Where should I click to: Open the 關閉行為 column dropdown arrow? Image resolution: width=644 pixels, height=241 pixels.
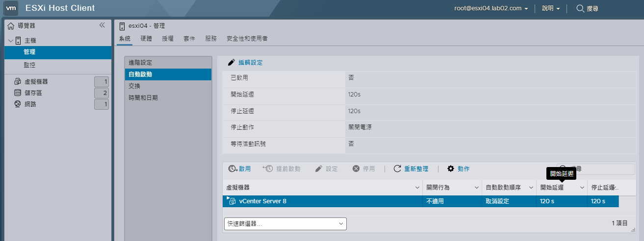tap(476, 188)
